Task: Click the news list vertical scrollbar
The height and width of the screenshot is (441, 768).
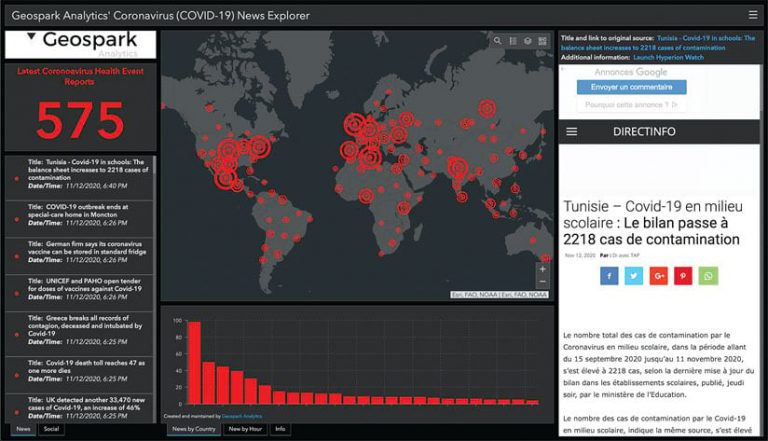Action: coord(155,289)
